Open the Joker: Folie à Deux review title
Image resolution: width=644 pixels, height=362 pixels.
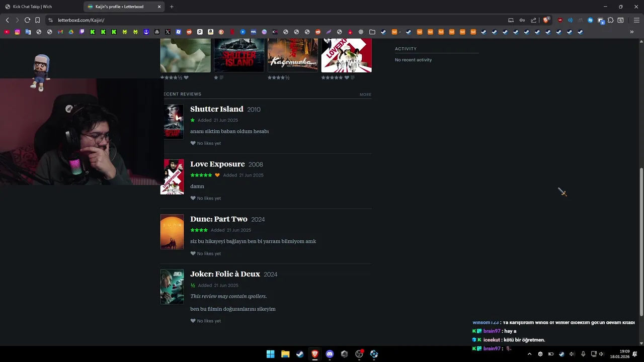pyautogui.click(x=225, y=274)
